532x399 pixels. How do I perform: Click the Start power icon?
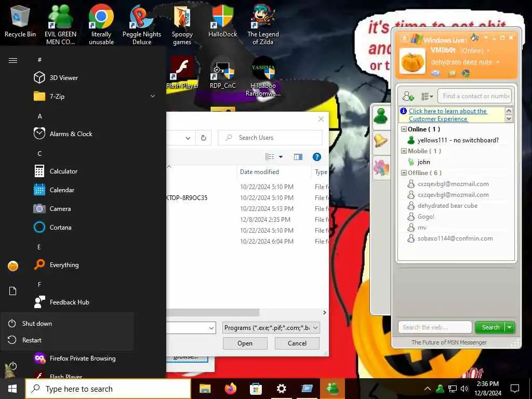13,366
